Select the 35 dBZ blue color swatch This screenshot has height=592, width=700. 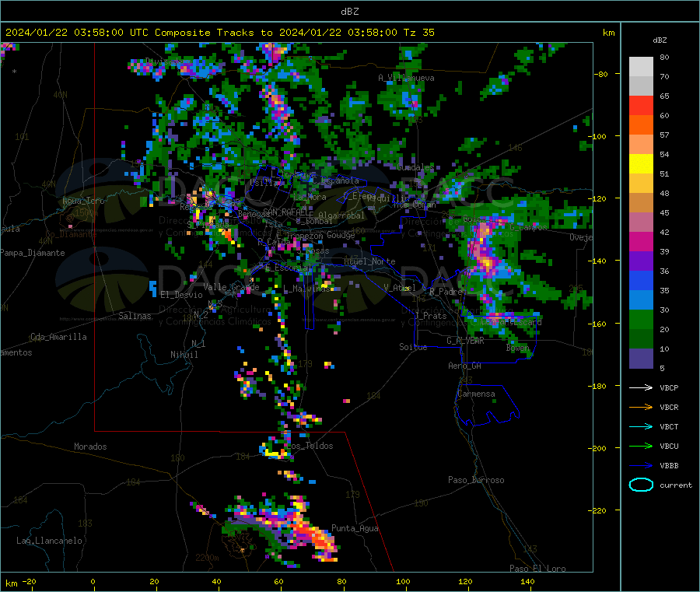pyautogui.click(x=641, y=280)
